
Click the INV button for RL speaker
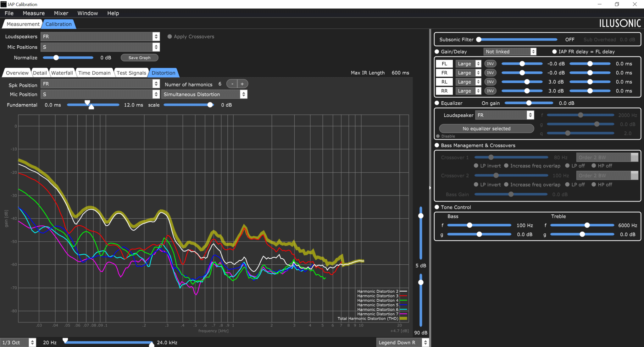pyautogui.click(x=490, y=82)
